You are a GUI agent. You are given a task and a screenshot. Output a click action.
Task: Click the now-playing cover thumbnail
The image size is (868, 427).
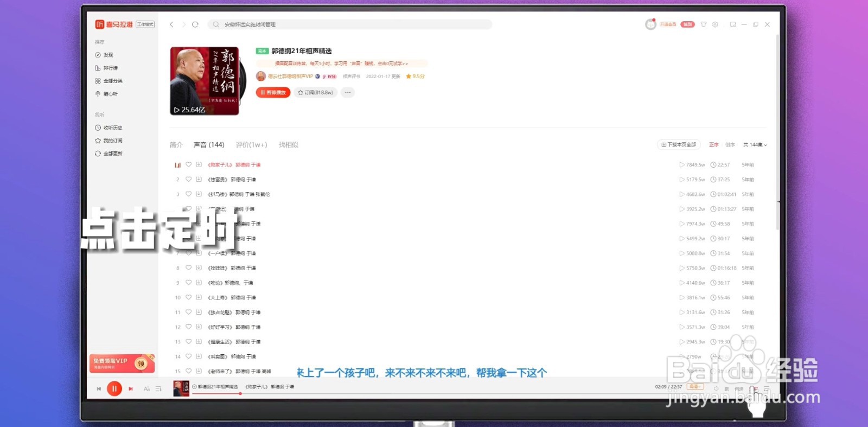(181, 388)
